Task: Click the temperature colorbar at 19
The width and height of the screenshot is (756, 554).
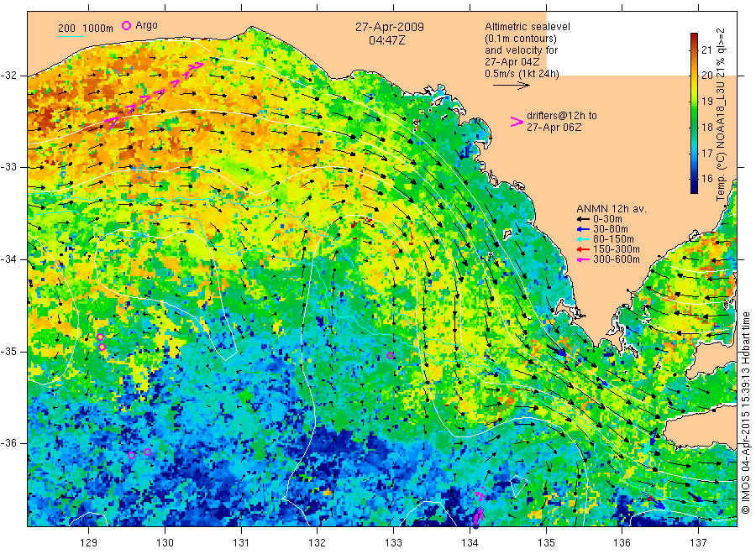Action: pos(695,102)
